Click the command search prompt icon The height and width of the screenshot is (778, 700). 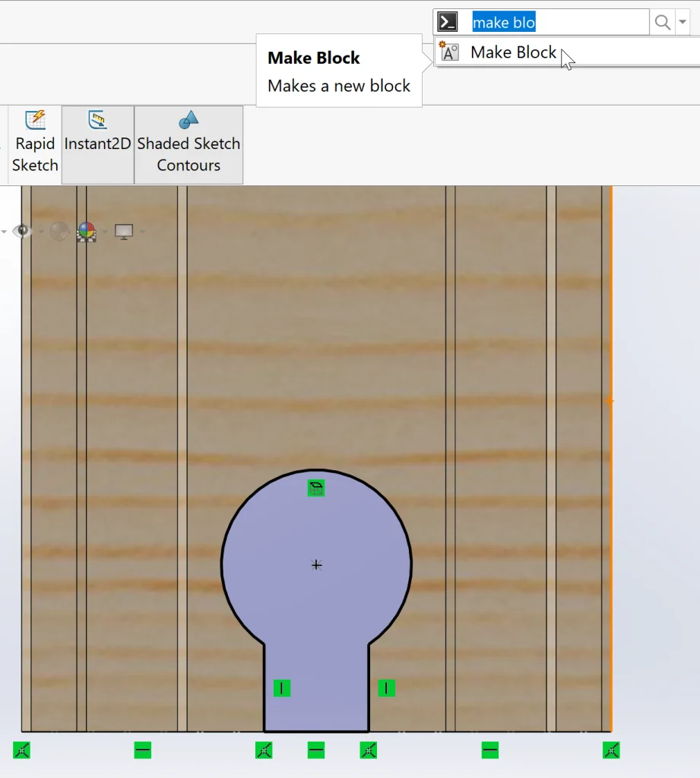click(448, 22)
